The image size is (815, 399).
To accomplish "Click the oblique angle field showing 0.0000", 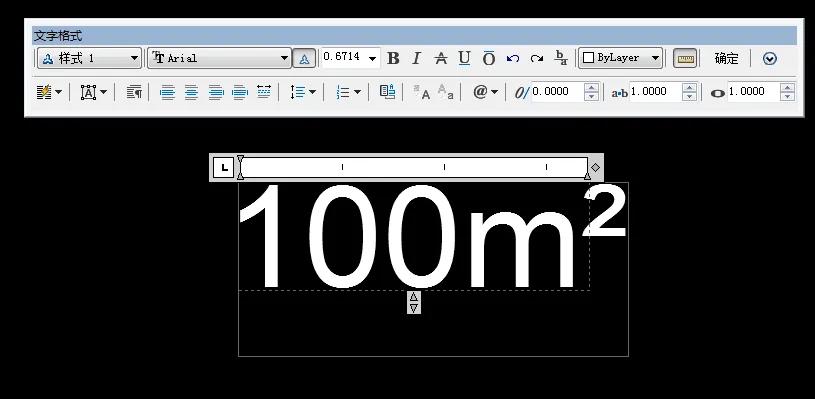I will (557, 91).
